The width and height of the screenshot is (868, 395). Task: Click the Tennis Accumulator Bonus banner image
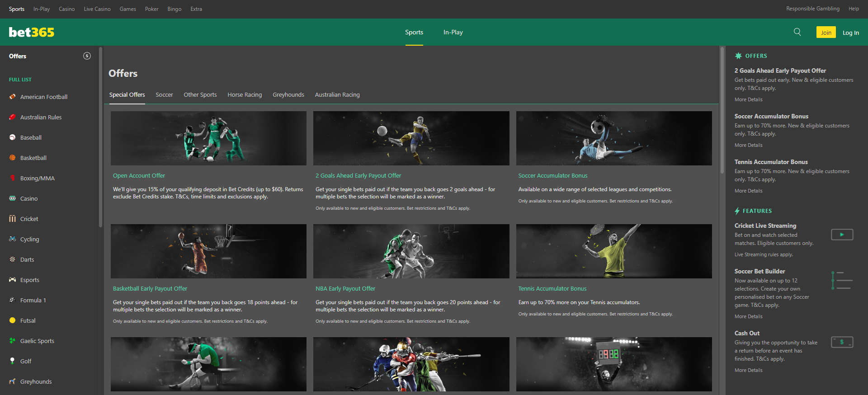pos(614,251)
